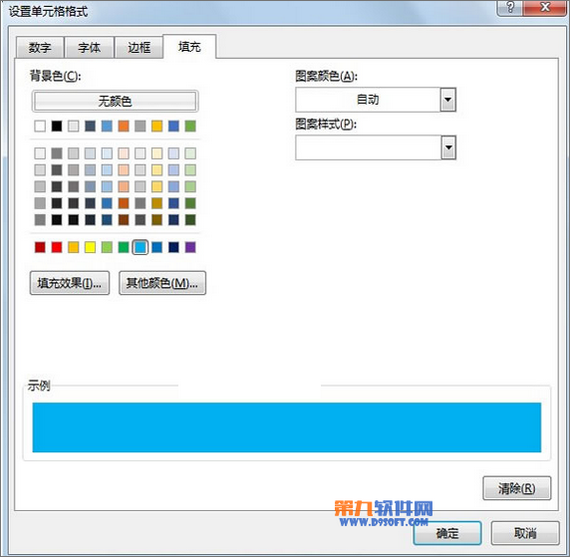Pick the white swatch in theme row

(40, 126)
